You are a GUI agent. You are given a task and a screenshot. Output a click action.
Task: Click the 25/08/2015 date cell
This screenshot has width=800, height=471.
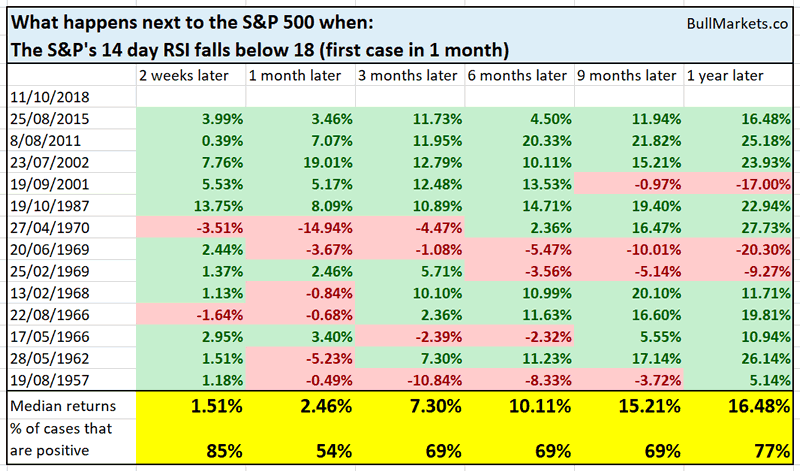tap(47, 120)
